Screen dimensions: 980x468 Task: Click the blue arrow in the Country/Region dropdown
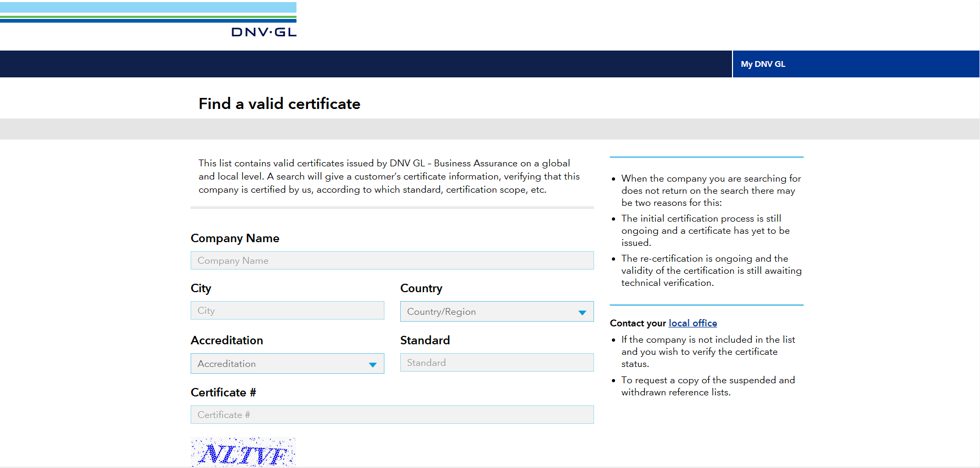(582, 313)
